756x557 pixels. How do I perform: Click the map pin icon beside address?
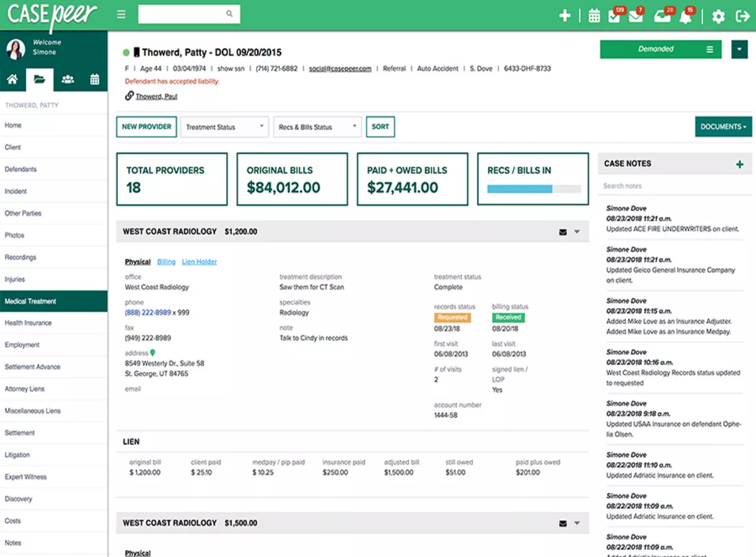[x=153, y=353]
